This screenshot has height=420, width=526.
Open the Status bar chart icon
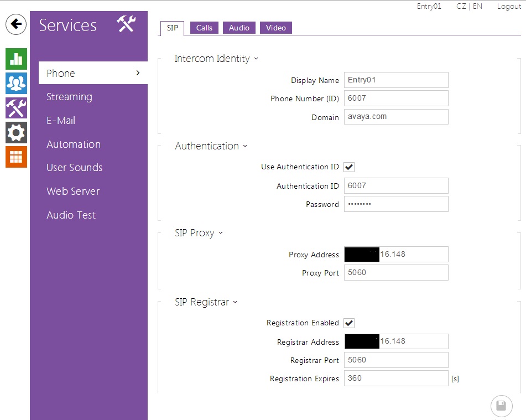tap(17, 59)
